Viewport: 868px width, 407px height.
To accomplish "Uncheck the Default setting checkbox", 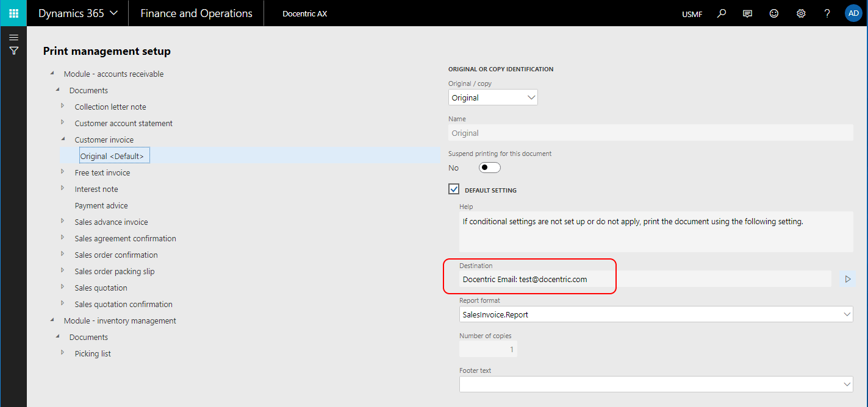I will click(x=454, y=189).
